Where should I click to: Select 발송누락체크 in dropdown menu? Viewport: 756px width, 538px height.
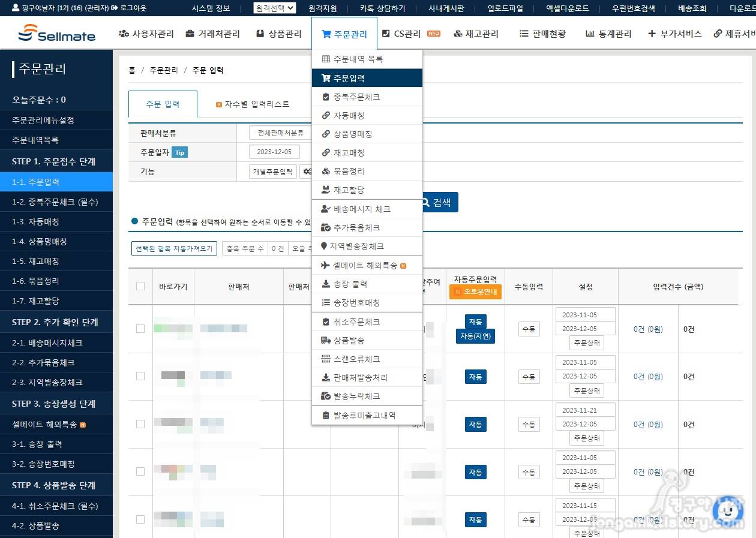pyautogui.click(x=367, y=396)
